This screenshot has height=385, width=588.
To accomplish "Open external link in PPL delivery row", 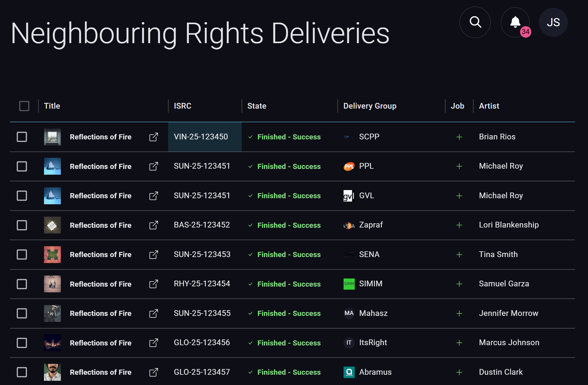I will coord(154,166).
